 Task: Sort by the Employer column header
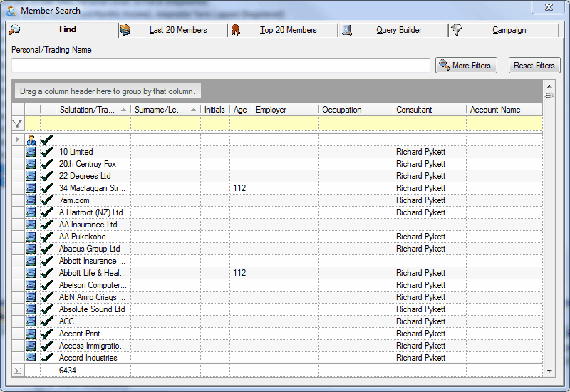click(286, 110)
